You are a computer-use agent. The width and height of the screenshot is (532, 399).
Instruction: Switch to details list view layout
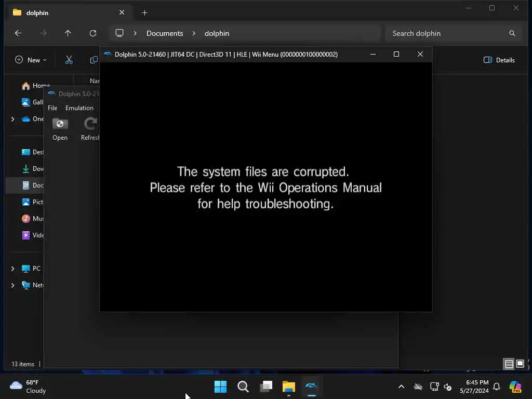tap(509, 364)
